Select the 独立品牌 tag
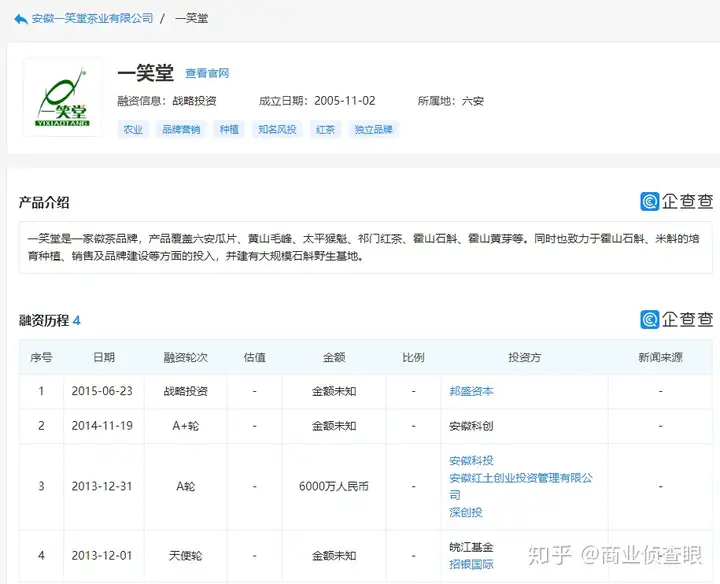This screenshot has height=584, width=720. (373, 129)
